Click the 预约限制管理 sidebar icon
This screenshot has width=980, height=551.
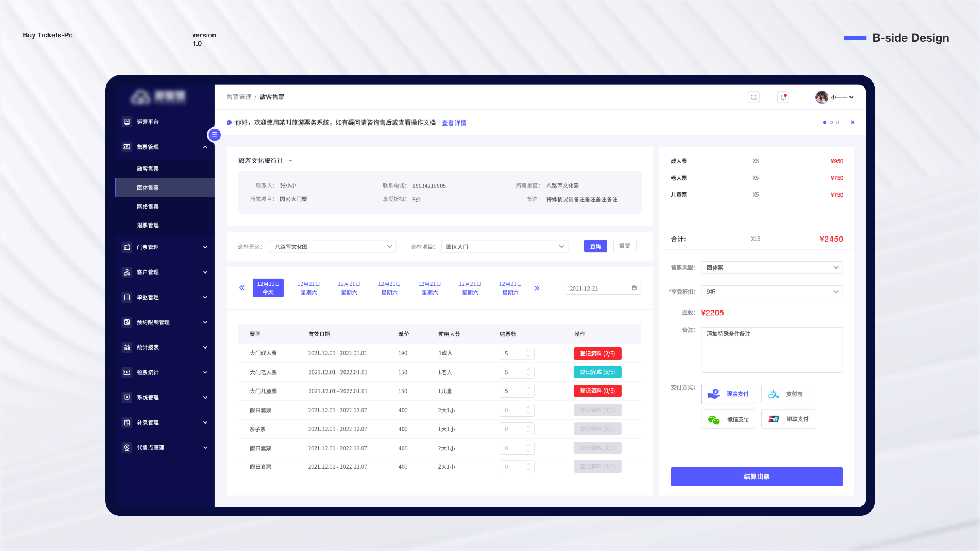(127, 322)
